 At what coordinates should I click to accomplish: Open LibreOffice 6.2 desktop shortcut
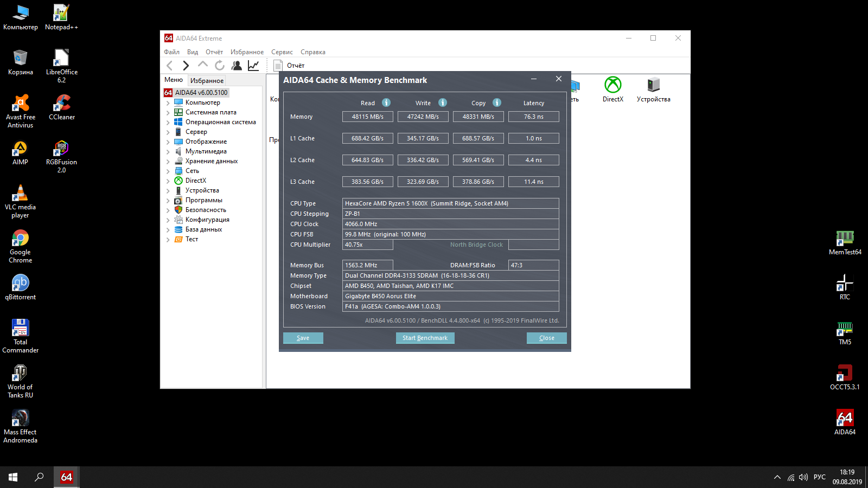click(61, 66)
